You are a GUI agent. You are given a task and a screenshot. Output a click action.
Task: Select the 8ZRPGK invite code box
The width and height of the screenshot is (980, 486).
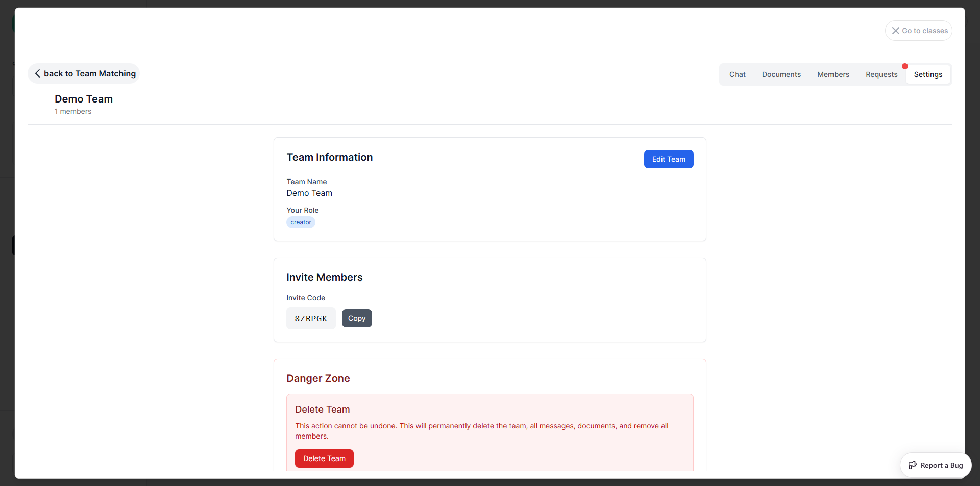point(311,318)
